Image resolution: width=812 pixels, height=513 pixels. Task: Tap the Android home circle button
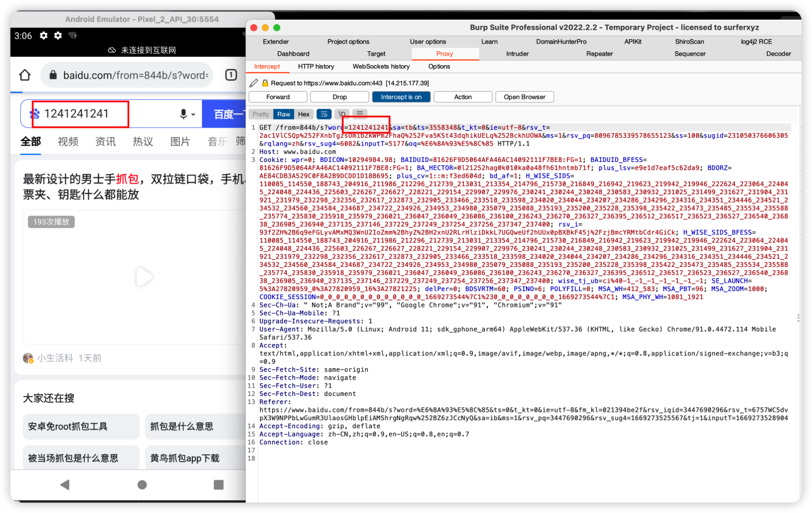tap(142, 485)
